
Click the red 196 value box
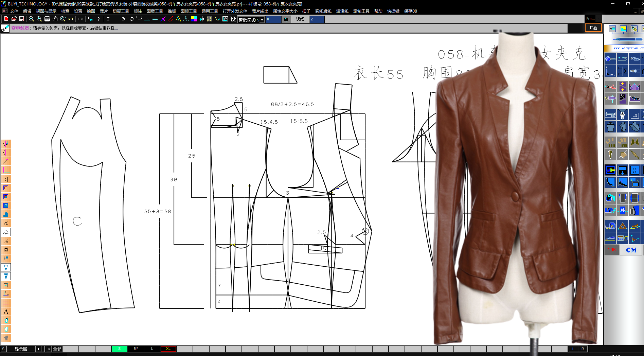click(x=612, y=250)
